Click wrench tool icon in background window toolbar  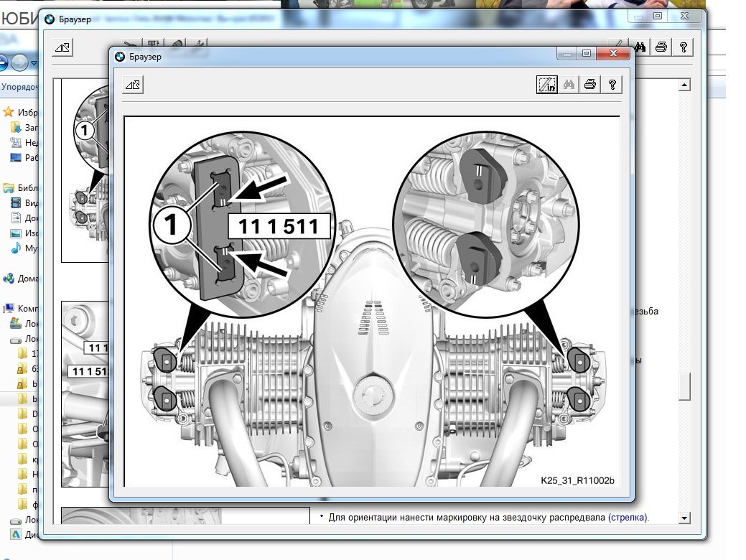tap(199, 46)
